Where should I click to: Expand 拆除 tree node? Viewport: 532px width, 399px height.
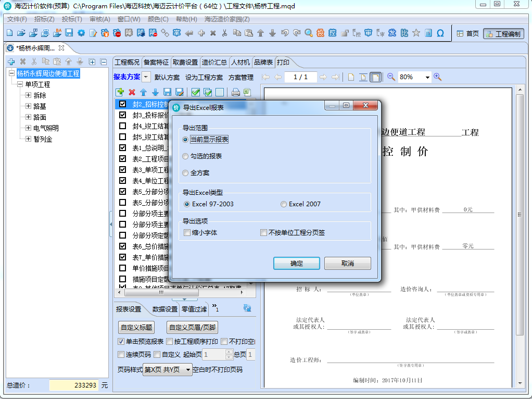29,95
